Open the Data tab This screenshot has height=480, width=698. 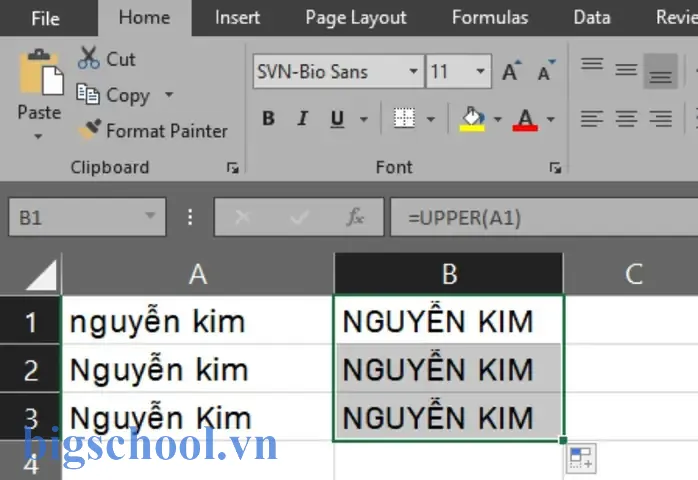(592, 18)
